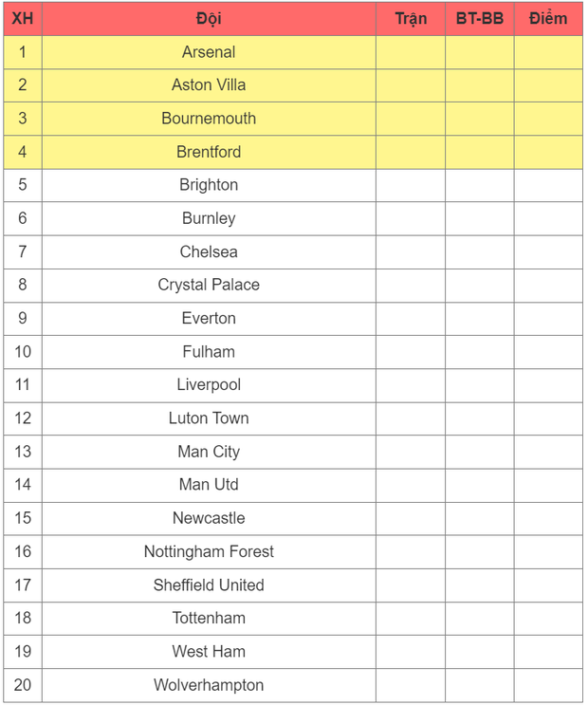Click Crystal Palace team name
The width and height of the screenshot is (588, 705).
pos(209,285)
